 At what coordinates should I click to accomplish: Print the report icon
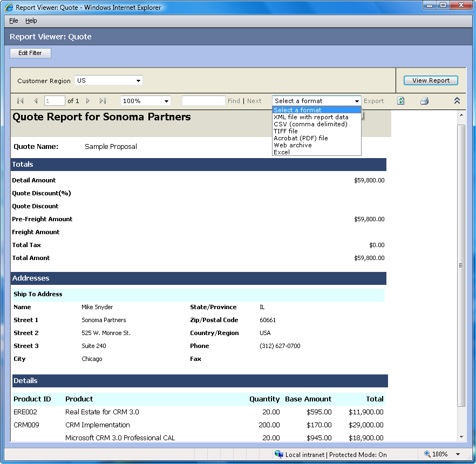coord(424,101)
